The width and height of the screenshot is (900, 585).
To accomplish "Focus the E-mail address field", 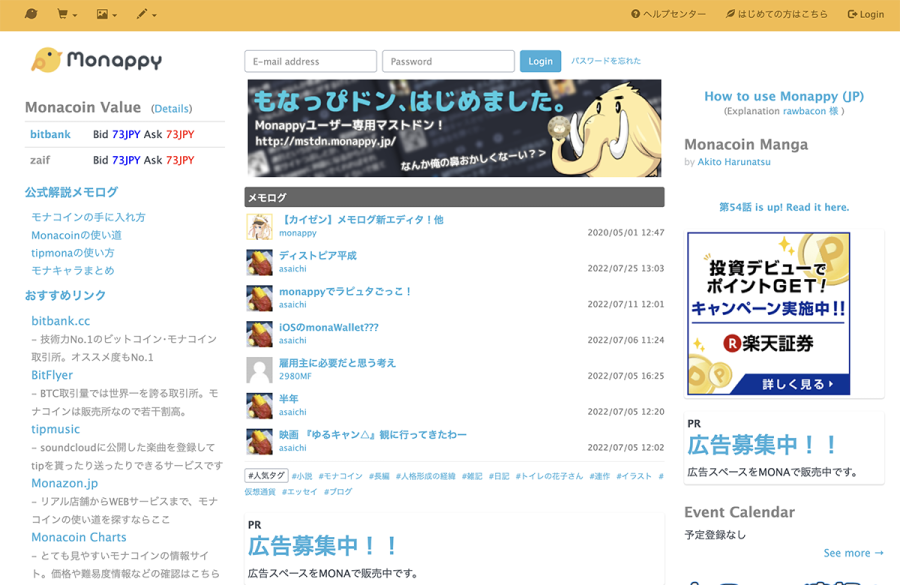I will pos(311,61).
